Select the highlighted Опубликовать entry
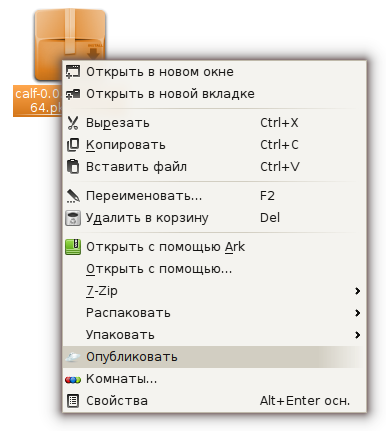386x431 pixels. [215, 357]
